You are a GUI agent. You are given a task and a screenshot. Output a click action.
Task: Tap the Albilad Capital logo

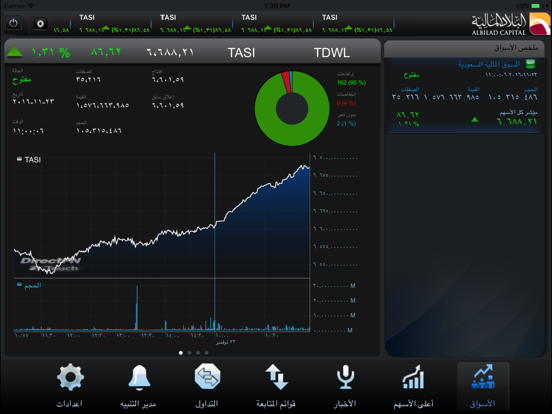click(x=510, y=24)
